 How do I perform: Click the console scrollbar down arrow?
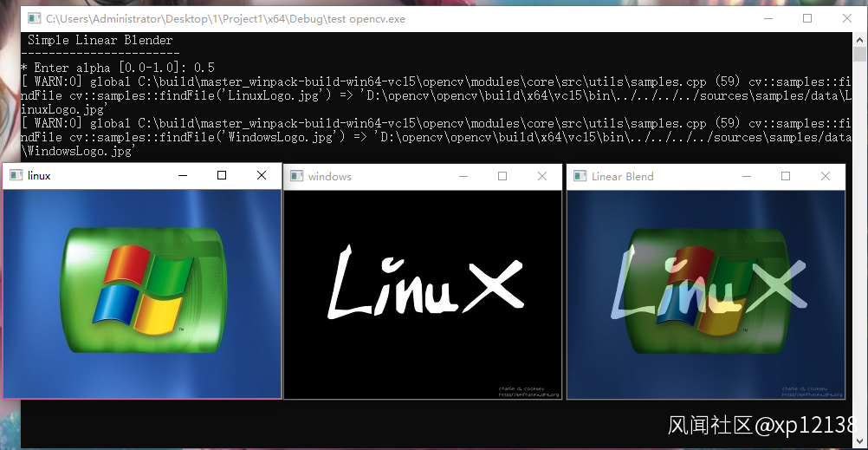[x=859, y=441]
